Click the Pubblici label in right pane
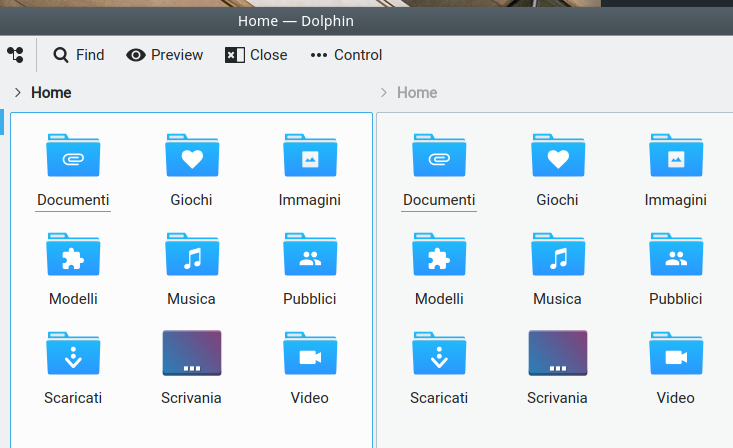 [x=676, y=299]
